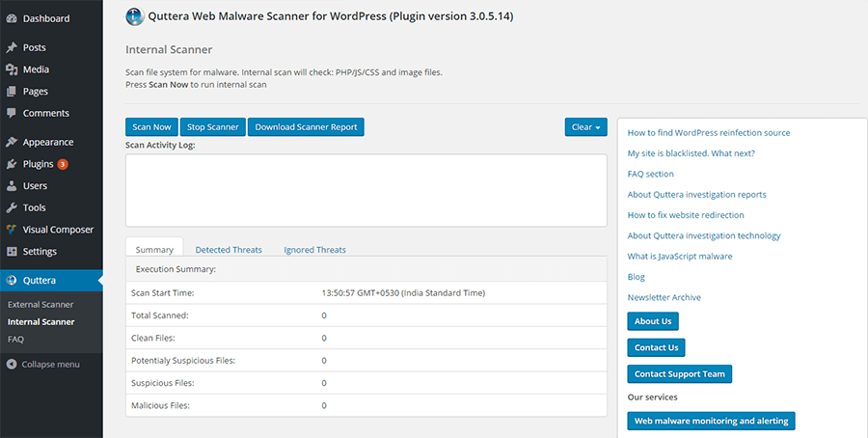Viewport: 868px width, 438px height.
Task: Click the Comments bubble icon
Action: pos(12,113)
